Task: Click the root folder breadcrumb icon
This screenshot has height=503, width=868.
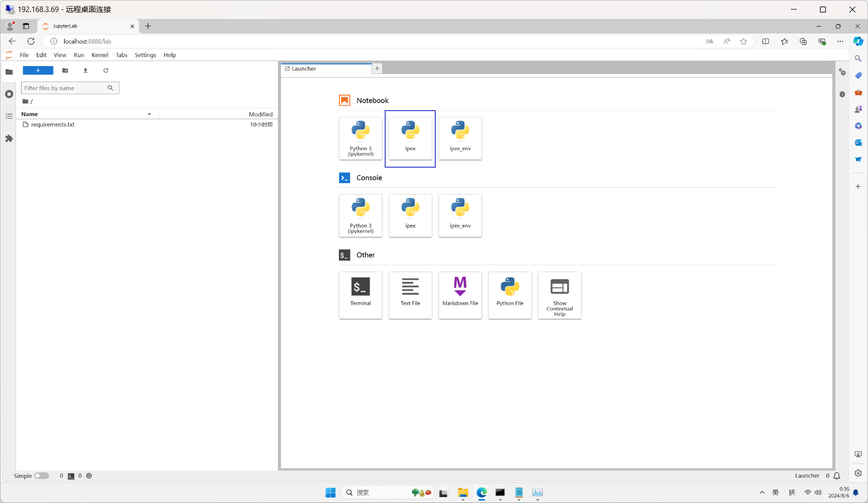Action: tap(26, 101)
